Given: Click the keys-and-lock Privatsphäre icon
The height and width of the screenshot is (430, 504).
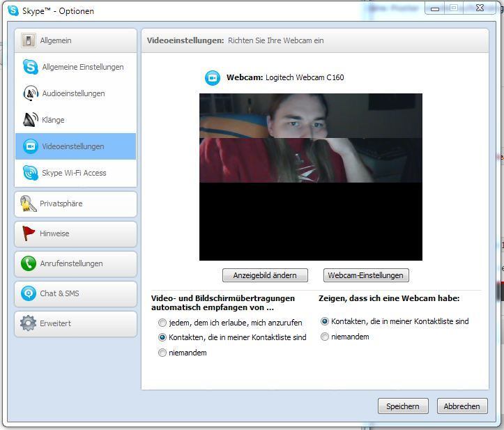Looking at the screenshot, I should click(x=29, y=204).
